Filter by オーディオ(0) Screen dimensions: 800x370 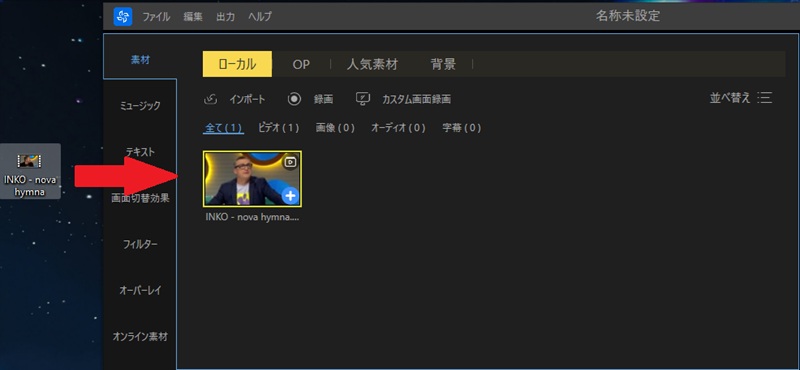[x=398, y=128]
